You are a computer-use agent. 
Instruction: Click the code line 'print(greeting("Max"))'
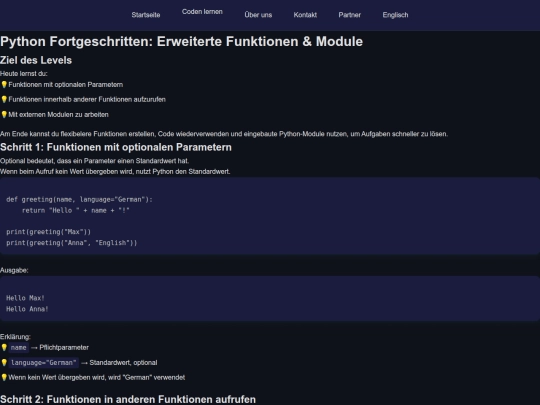pyautogui.click(x=48, y=232)
